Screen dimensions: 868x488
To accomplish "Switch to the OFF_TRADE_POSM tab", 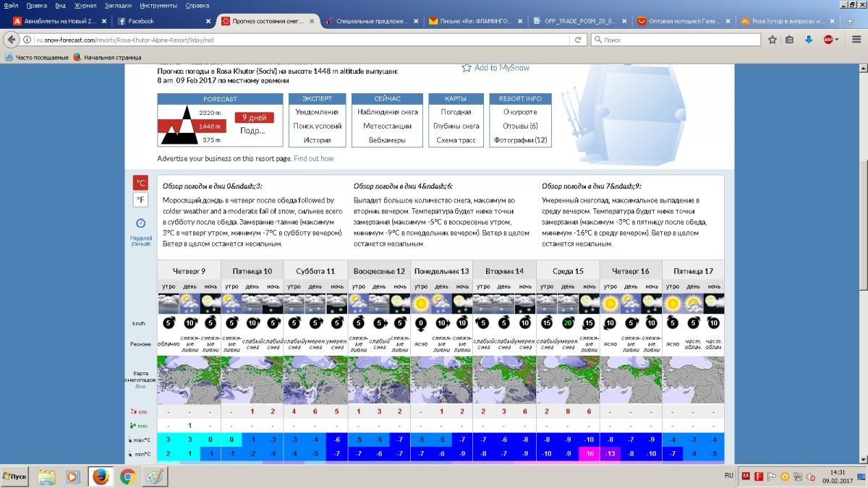I will tap(580, 21).
